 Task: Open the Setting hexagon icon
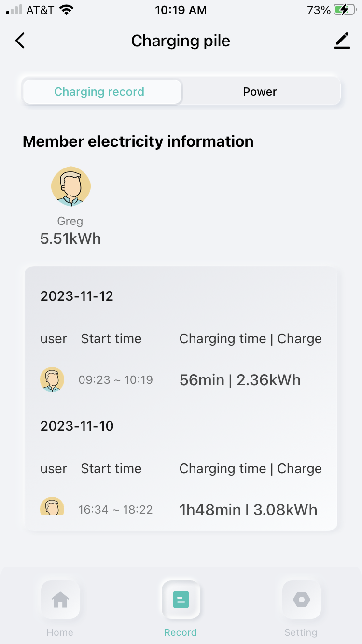(x=301, y=600)
